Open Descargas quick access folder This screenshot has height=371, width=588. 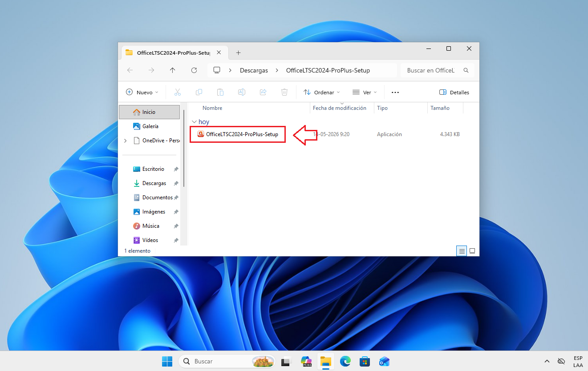(150, 183)
